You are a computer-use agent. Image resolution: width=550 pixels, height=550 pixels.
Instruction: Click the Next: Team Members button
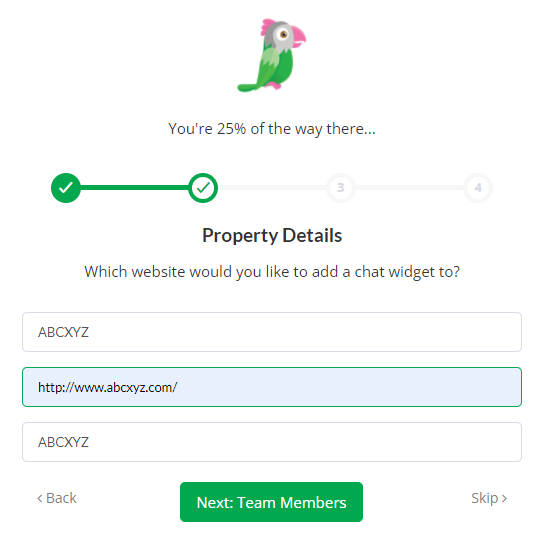271,502
